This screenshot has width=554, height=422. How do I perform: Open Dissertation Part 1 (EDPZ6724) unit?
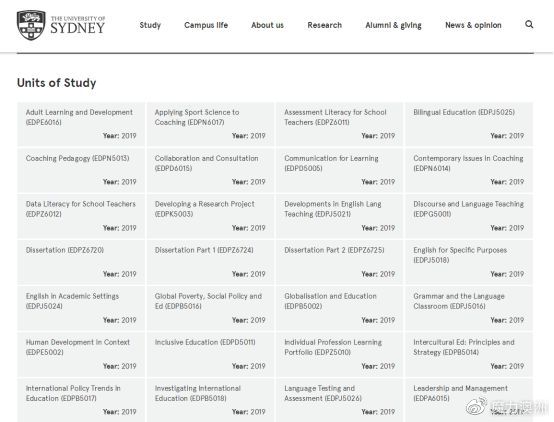[x=210, y=262]
